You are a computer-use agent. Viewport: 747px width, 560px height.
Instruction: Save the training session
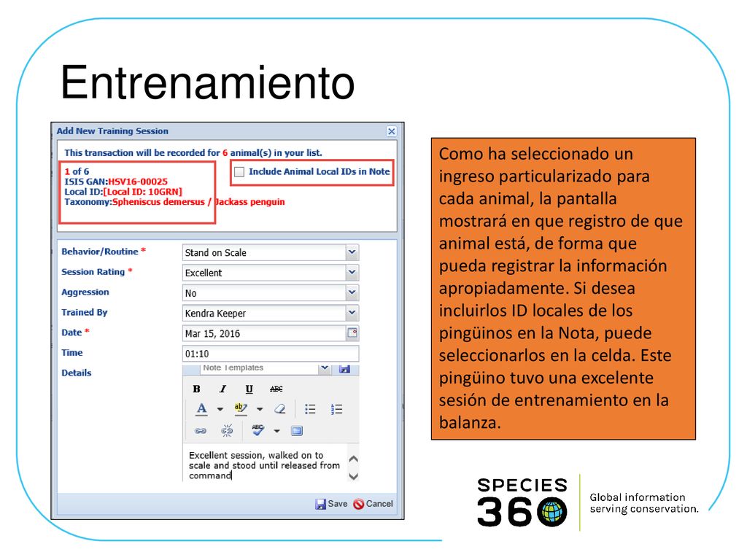331,504
